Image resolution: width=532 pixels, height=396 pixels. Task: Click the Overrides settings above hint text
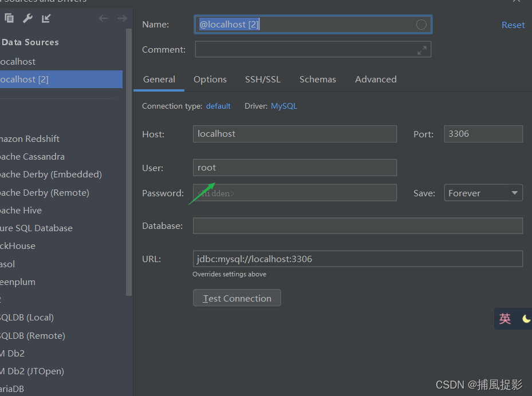tap(230, 274)
